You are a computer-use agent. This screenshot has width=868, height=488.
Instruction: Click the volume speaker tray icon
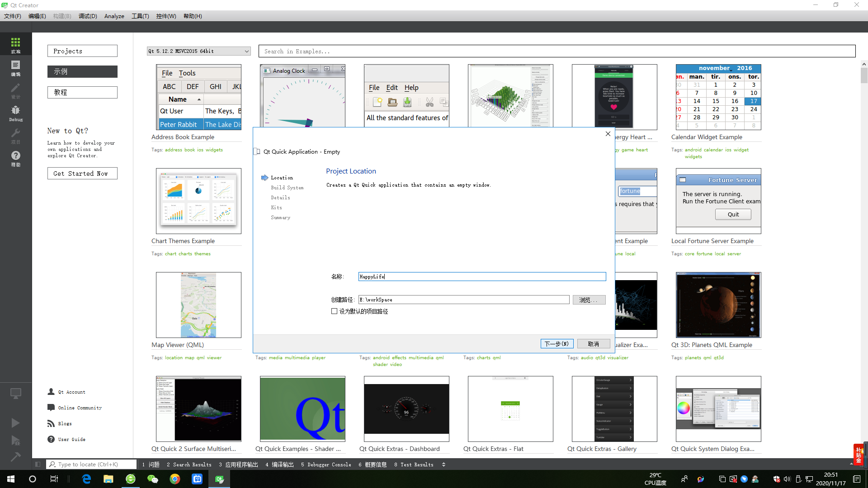(787, 479)
